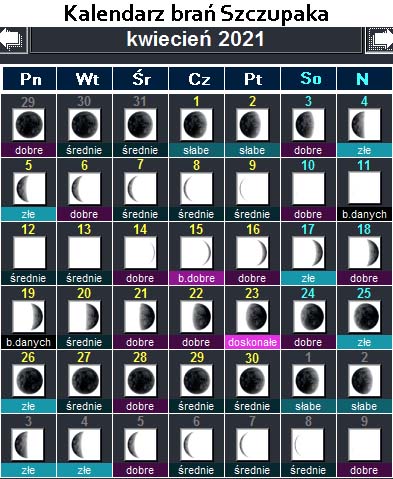Select half moon icon on April 21
393x479 pixels.
[x=140, y=316]
